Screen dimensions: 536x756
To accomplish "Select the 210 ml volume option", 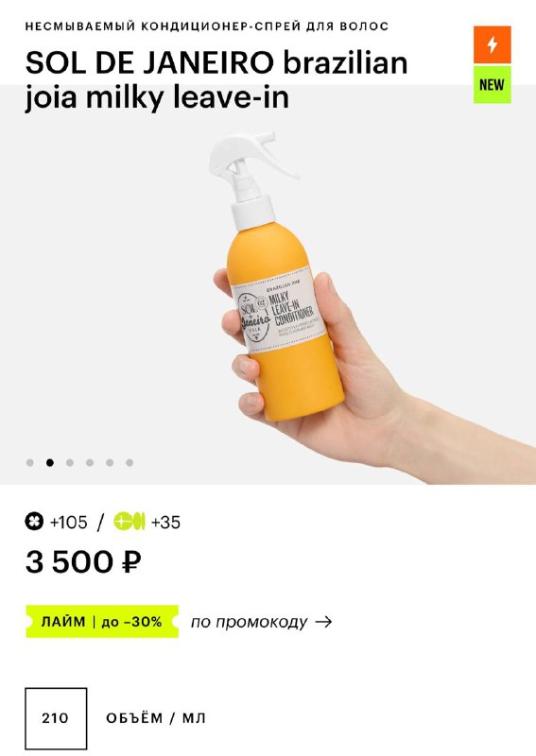I will [x=56, y=718].
